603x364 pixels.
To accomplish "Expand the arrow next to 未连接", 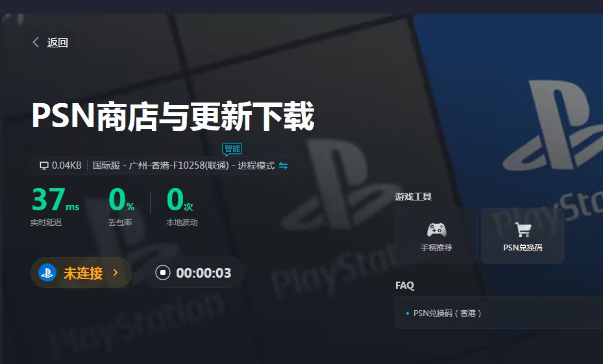I will [x=116, y=273].
